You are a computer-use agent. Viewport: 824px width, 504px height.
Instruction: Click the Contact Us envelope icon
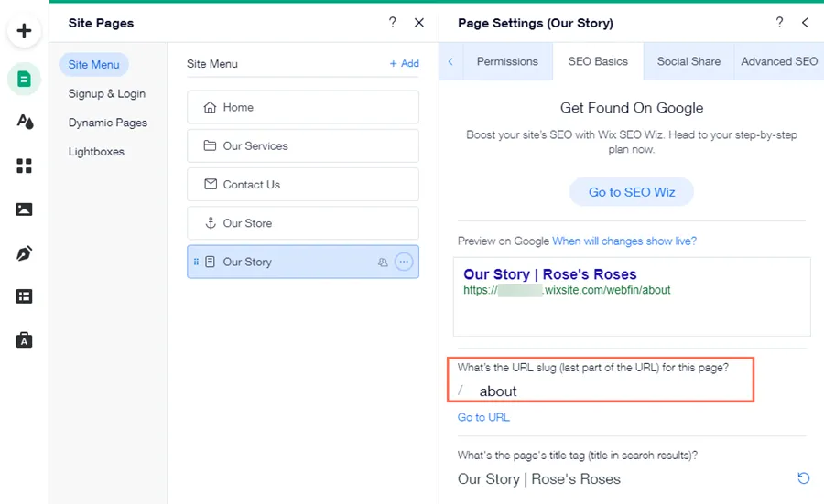(211, 184)
